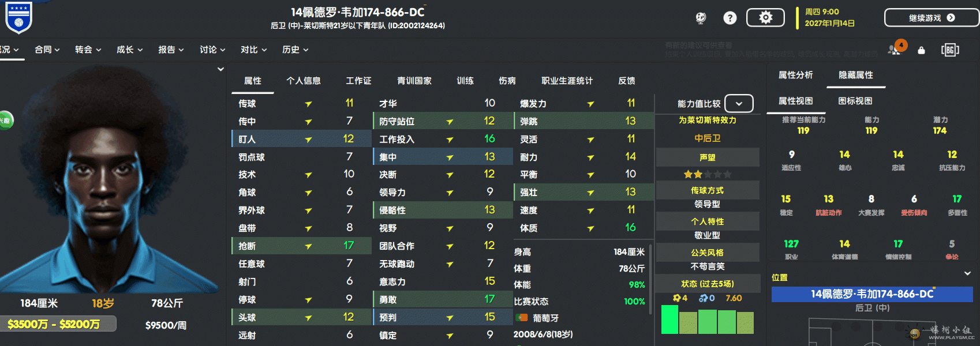The height and width of the screenshot is (346, 980).
Task: Open the 个人信息 tab
Action: pyautogui.click(x=304, y=81)
